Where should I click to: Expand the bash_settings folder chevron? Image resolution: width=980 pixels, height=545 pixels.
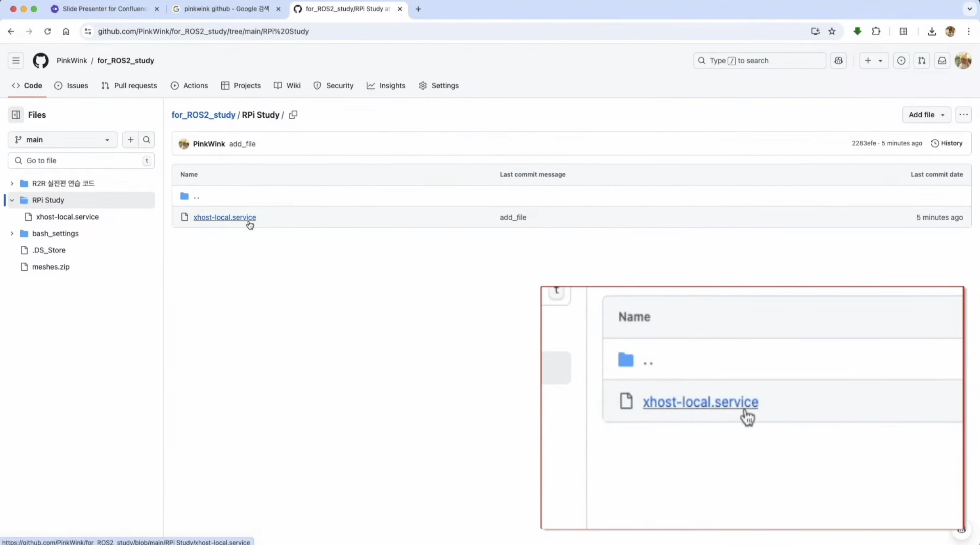pyautogui.click(x=12, y=234)
